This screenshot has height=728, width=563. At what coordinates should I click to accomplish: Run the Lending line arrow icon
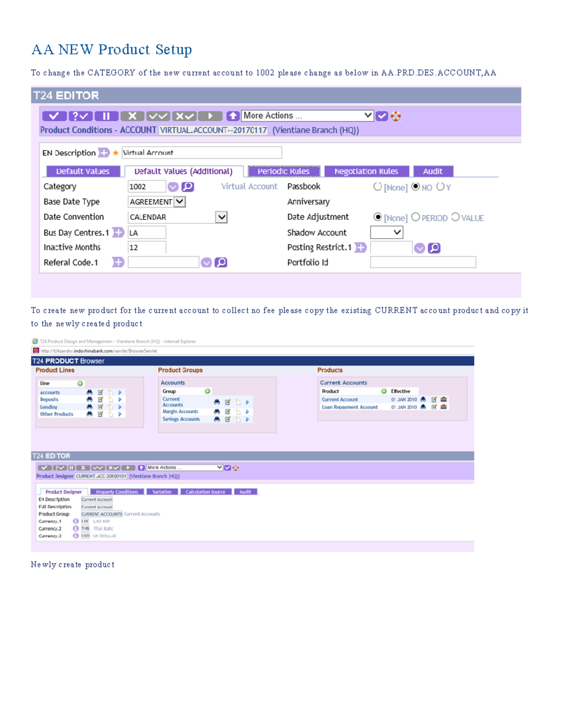120,407
